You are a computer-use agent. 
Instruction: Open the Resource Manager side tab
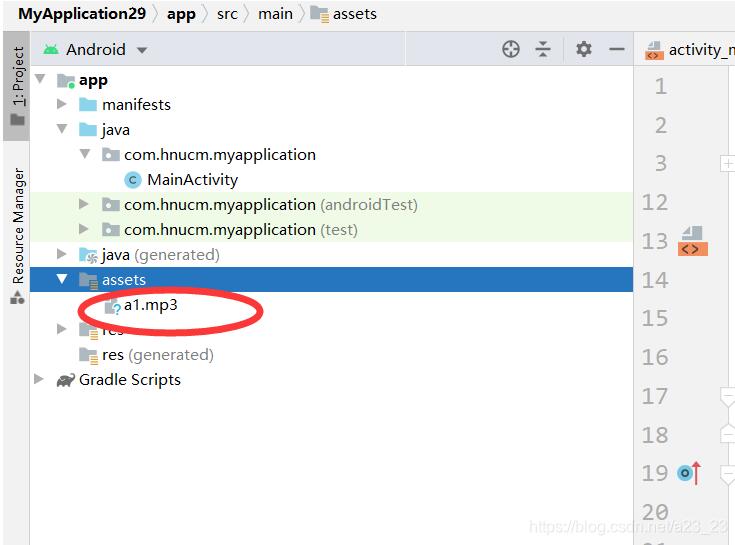point(17,236)
